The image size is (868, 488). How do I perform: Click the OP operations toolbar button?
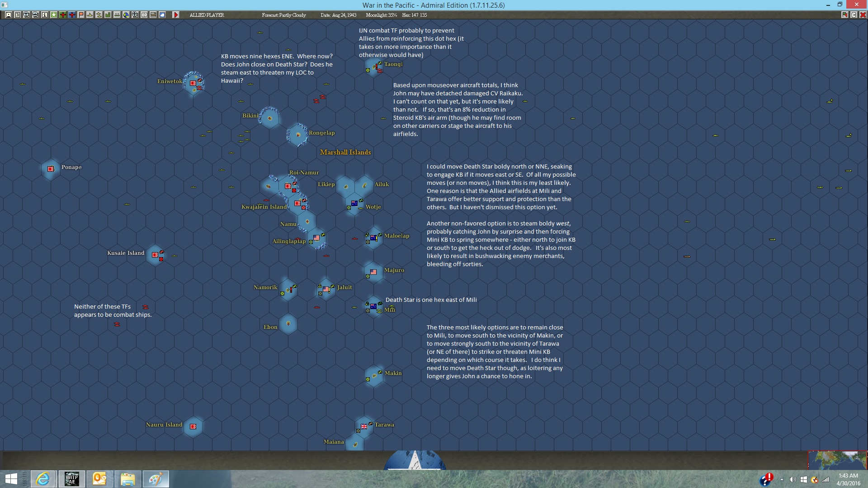tap(144, 15)
